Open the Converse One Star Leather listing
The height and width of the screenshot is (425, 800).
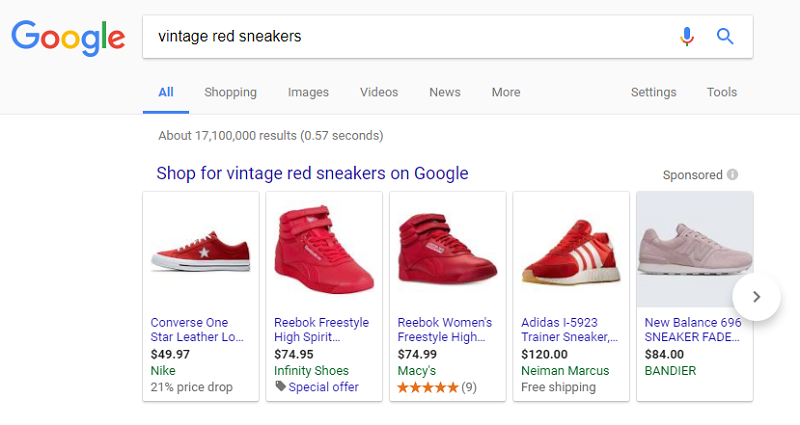point(197,330)
